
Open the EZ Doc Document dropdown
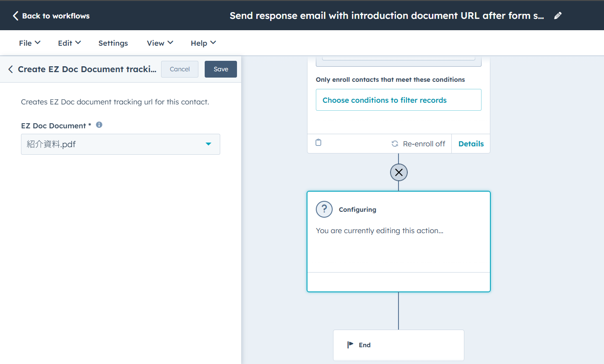(x=120, y=144)
